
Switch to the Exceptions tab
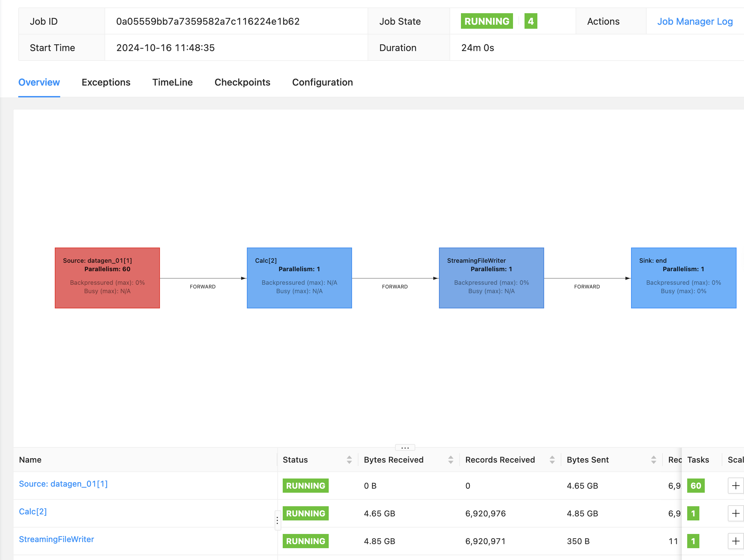coord(106,82)
